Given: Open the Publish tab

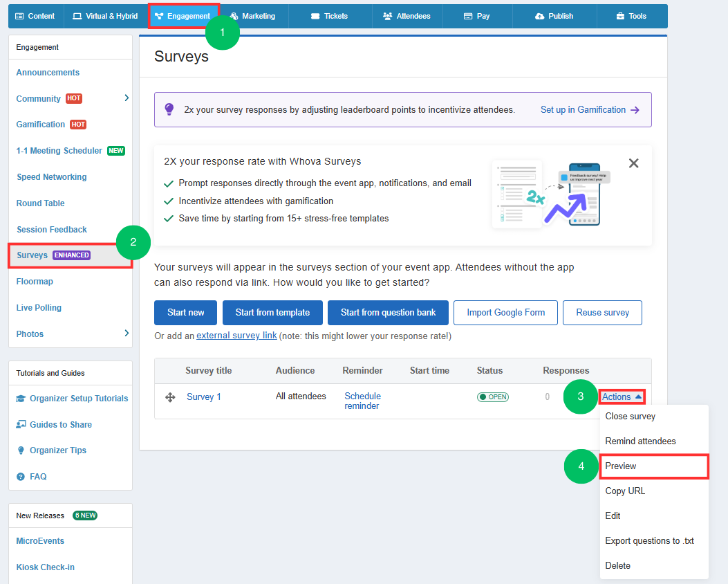Looking at the screenshot, I should [x=554, y=17].
